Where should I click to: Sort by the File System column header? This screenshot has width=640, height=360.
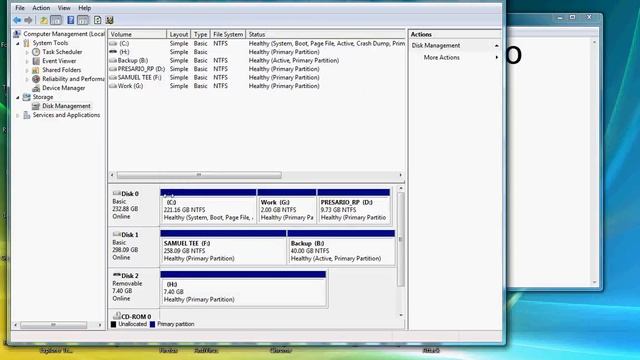[228, 34]
